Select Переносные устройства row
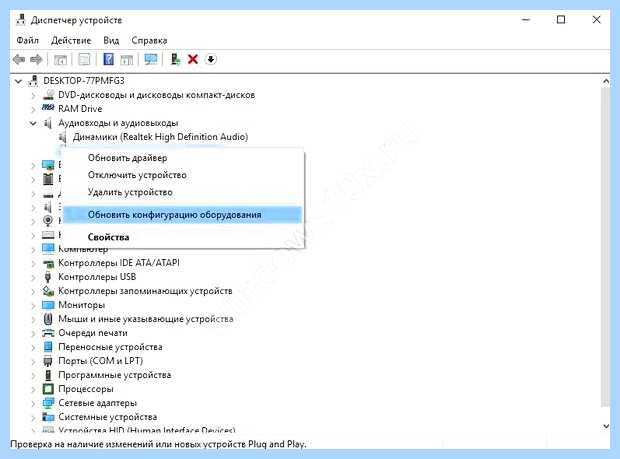The height and width of the screenshot is (459, 620). coord(110,347)
